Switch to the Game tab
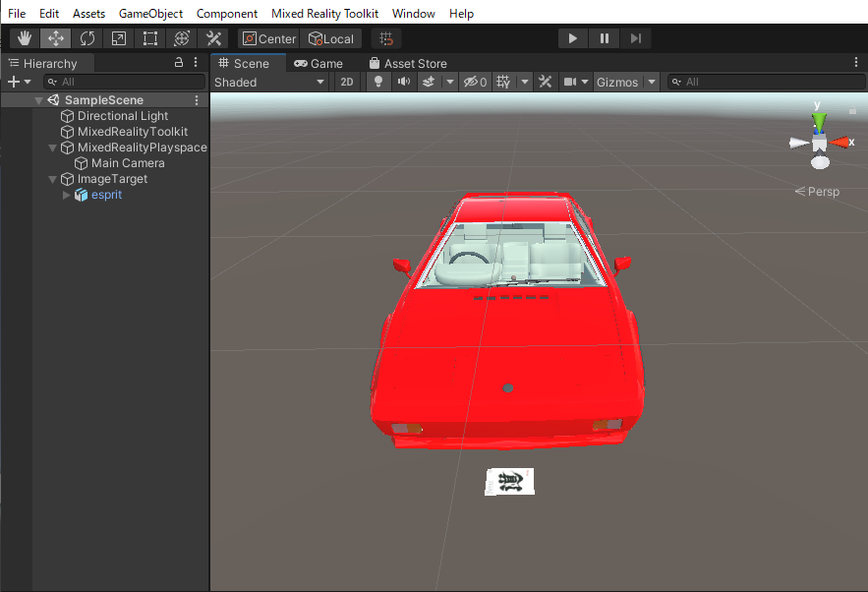 click(318, 63)
